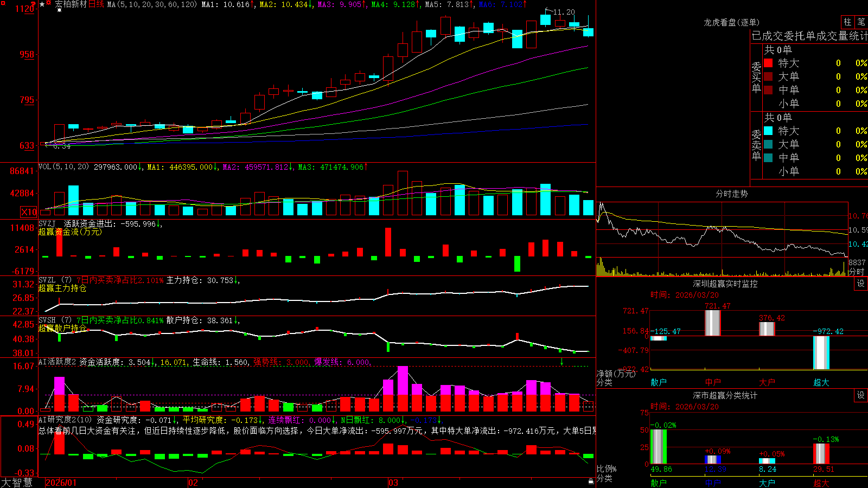The image size is (868, 488).
Task: Click the MA(5,10,20,30,60,120) indicator label
Action: click(152, 4)
